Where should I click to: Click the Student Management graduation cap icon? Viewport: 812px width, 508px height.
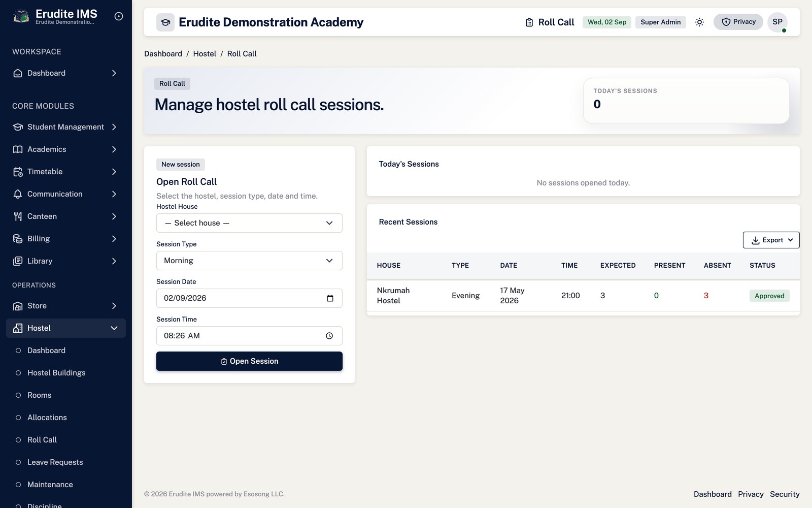(18, 127)
